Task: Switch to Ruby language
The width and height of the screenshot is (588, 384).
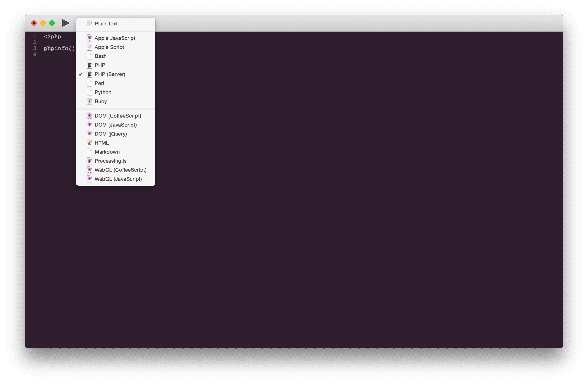Action: click(116, 101)
